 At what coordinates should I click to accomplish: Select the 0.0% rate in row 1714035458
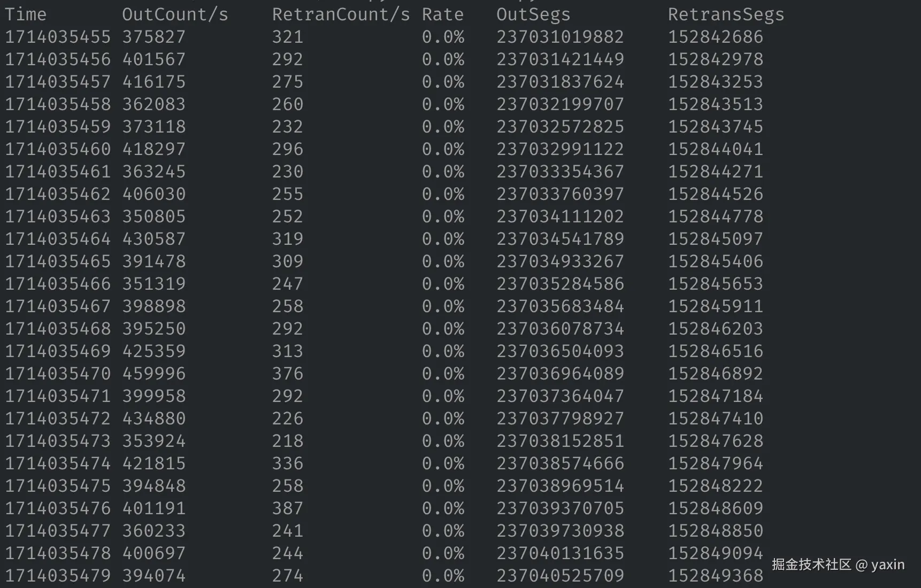443,104
